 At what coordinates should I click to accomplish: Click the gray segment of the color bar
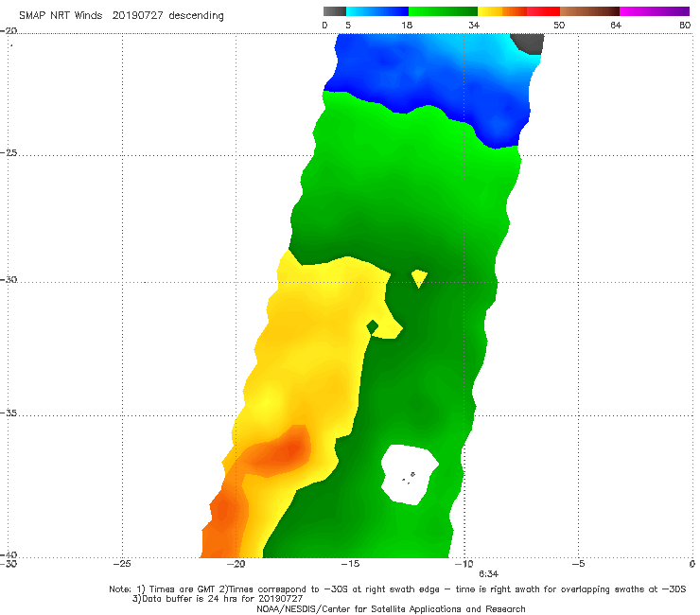[335, 11]
